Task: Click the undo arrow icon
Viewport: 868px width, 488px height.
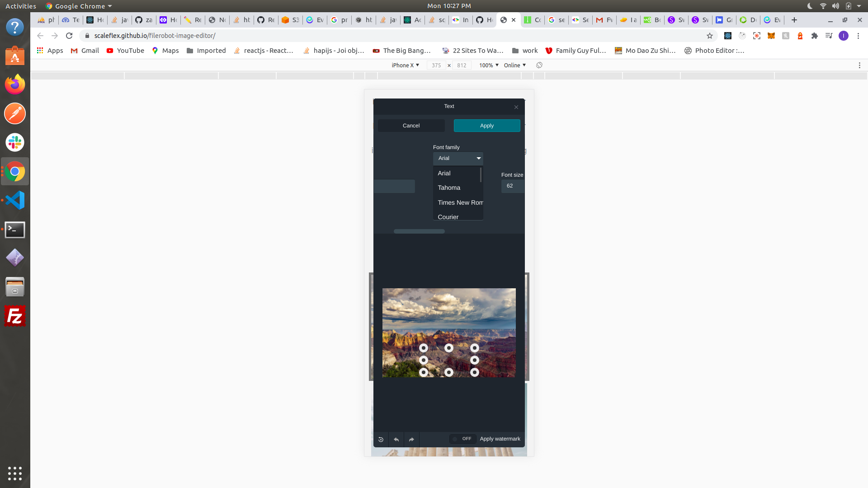Action: 396,439
